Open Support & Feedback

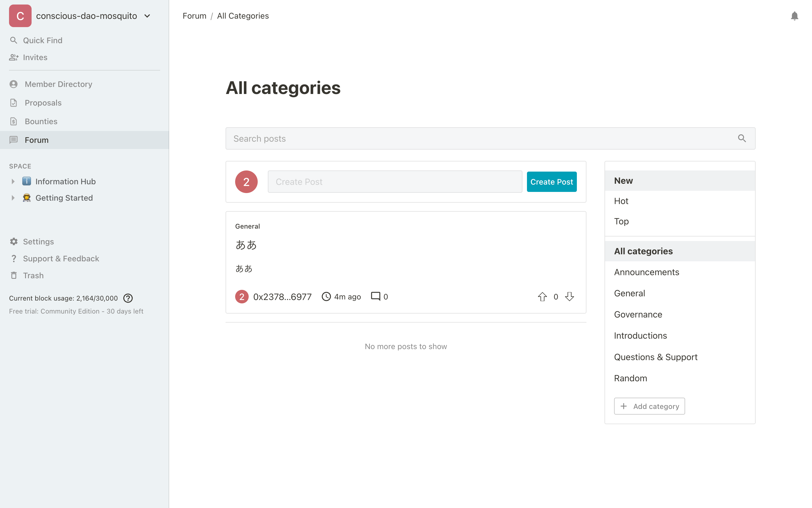click(61, 259)
